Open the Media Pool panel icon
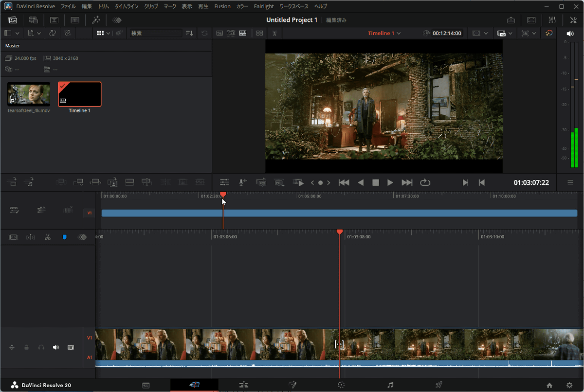Viewport: 584px width, 392px height. pyautogui.click(x=13, y=20)
